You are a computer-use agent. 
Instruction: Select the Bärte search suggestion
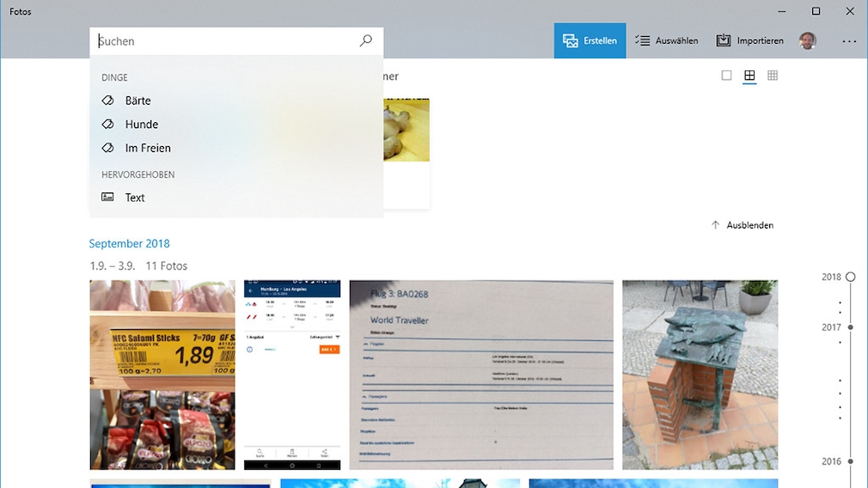[x=138, y=101]
